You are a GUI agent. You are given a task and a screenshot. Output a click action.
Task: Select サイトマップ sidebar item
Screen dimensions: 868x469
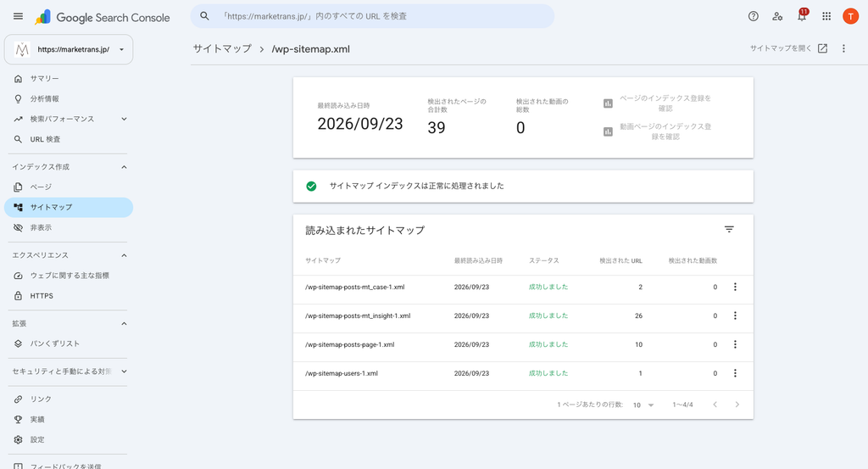pyautogui.click(x=69, y=207)
